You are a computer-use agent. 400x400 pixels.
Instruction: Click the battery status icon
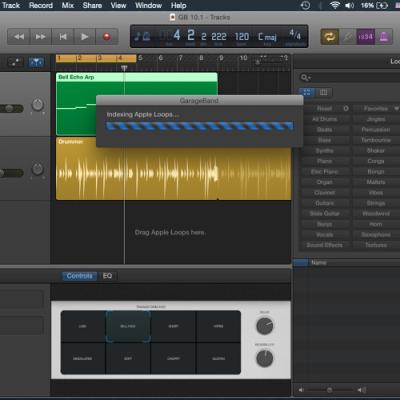point(382,5)
